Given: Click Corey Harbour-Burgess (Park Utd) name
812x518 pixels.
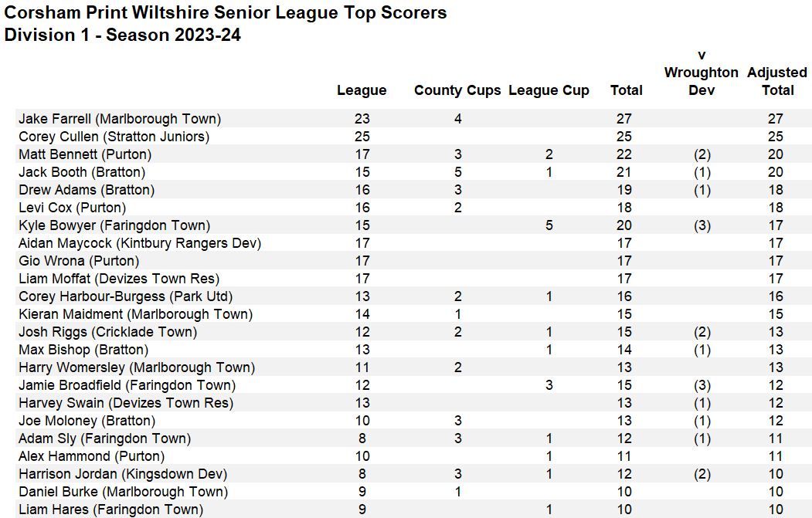Looking at the screenshot, I should click(125, 296).
